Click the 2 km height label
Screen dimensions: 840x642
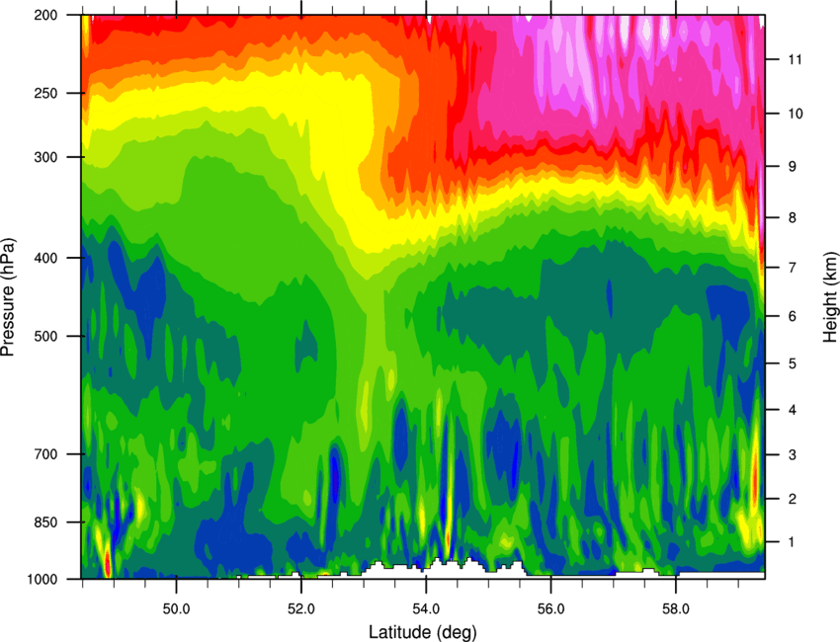tap(793, 499)
